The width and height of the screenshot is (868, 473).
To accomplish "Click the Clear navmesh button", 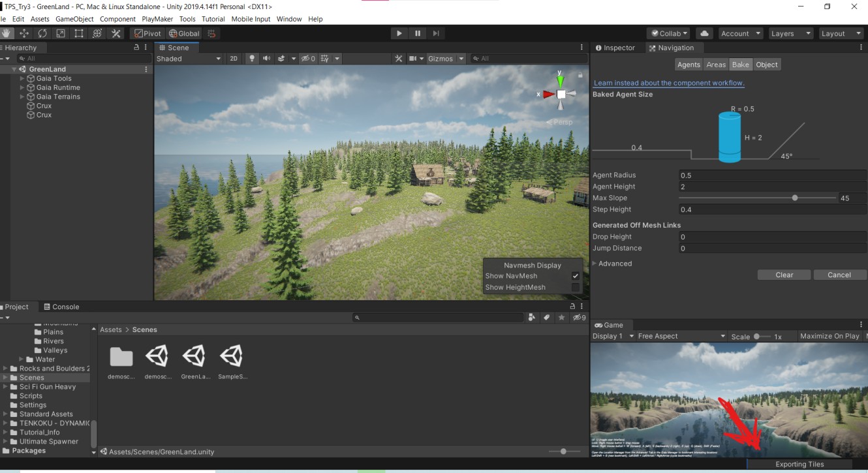I will (784, 275).
